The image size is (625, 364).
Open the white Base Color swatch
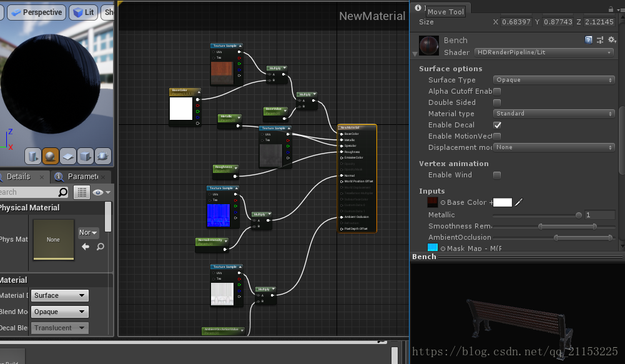(x=502, y=202)
